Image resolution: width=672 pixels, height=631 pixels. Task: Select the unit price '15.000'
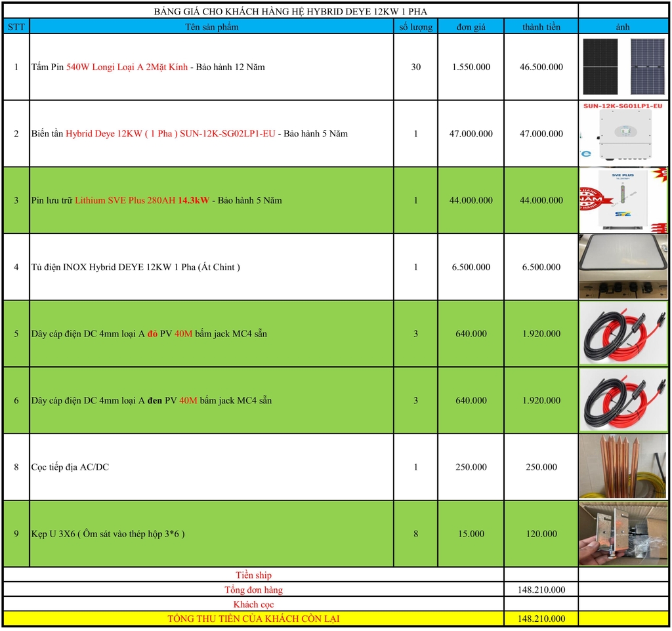click(471, 534)
